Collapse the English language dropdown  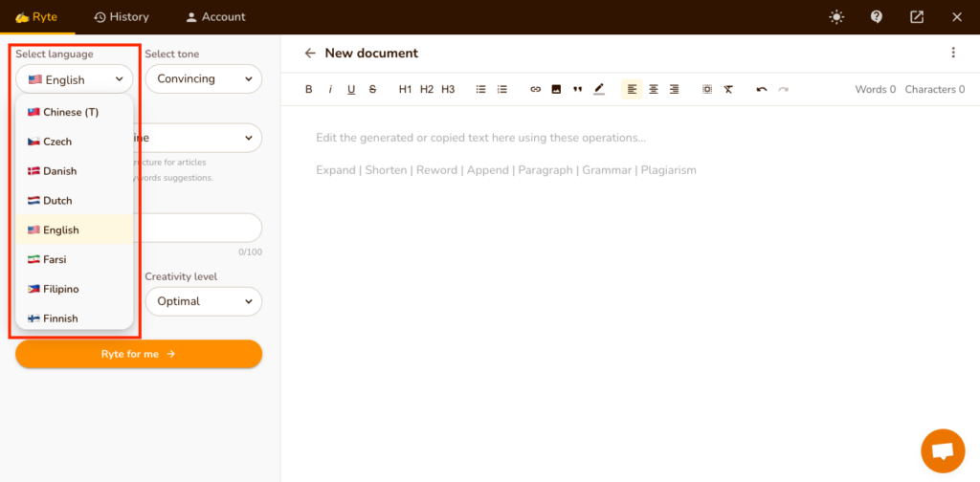75,79
